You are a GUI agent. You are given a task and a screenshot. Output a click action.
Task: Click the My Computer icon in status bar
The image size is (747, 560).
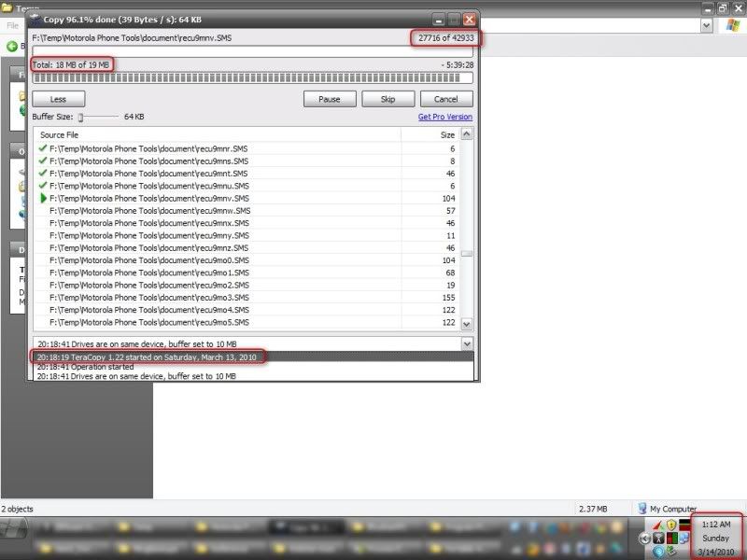[642, 509]
